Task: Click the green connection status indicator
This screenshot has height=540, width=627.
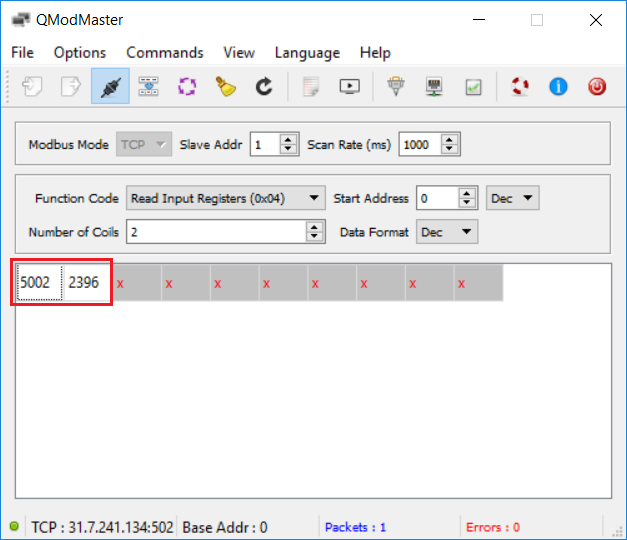Action: (14, 526)
